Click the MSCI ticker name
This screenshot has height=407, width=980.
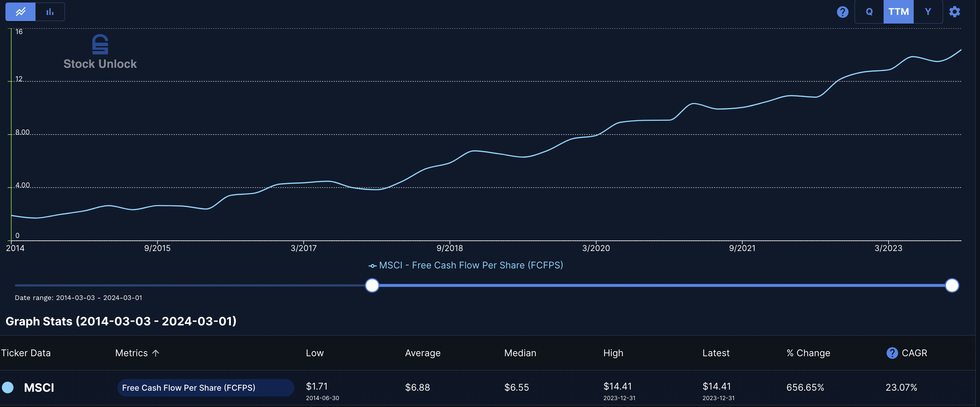[39, 387]
